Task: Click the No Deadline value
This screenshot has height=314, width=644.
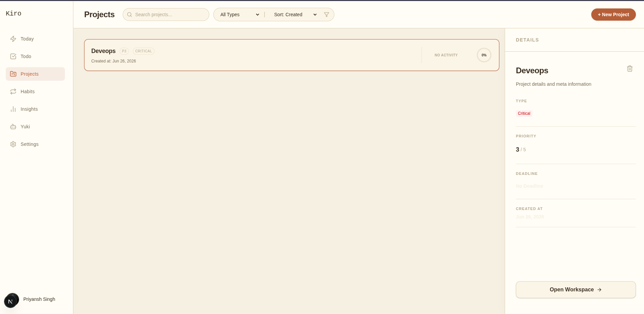Action: click(529, 186)
